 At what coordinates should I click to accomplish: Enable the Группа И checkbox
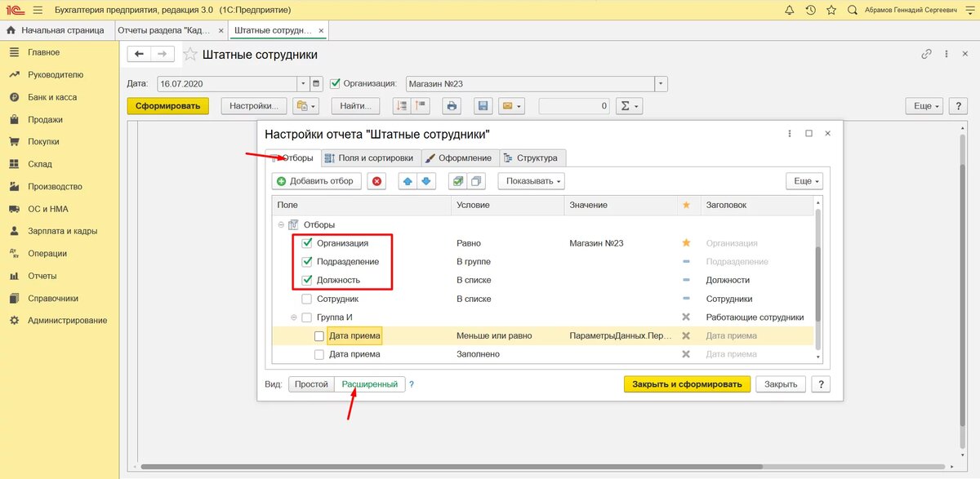pos(307,317)
